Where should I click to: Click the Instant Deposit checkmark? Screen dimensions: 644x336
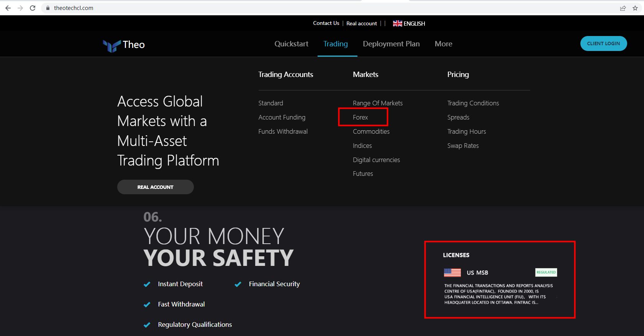tap(147, 284)
